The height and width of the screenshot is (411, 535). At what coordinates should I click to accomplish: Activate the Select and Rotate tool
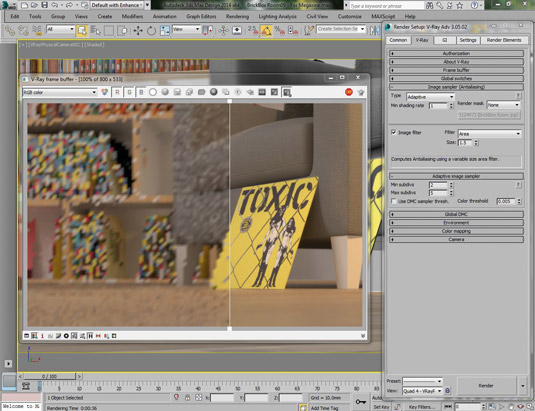pyautogui.click(x=151, y=30)
